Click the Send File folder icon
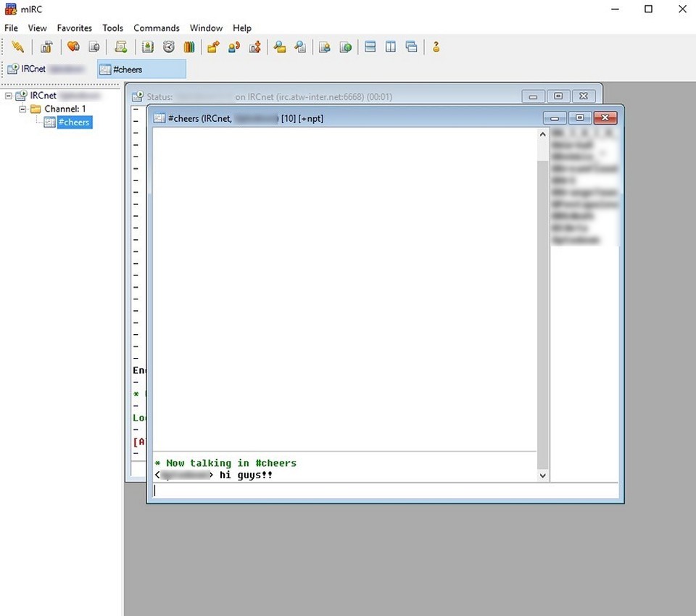Image resolution: width=696 pixels, height=616 pixels. [x=213, y=46]
